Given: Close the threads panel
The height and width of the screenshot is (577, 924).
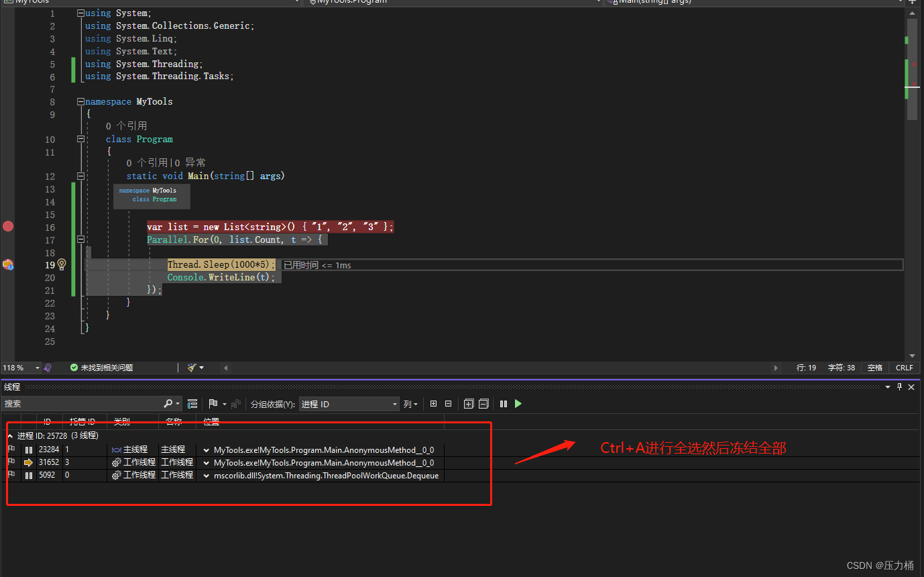Looking at the screenshot, I should (911, 387).
